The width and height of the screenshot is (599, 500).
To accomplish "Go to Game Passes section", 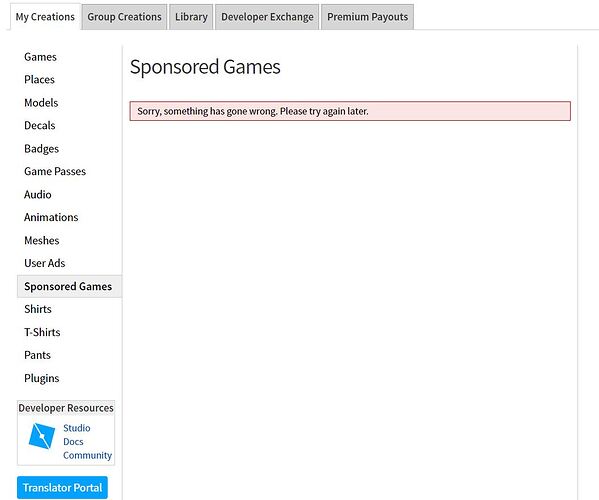I will [55, 171].
